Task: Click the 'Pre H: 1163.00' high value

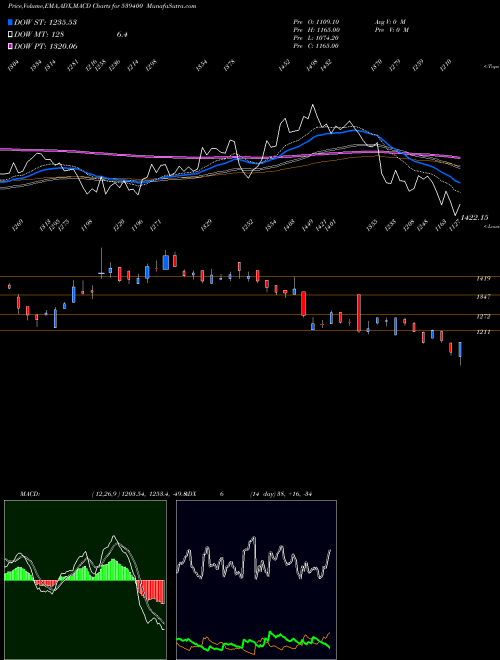Action: (316, 30)
